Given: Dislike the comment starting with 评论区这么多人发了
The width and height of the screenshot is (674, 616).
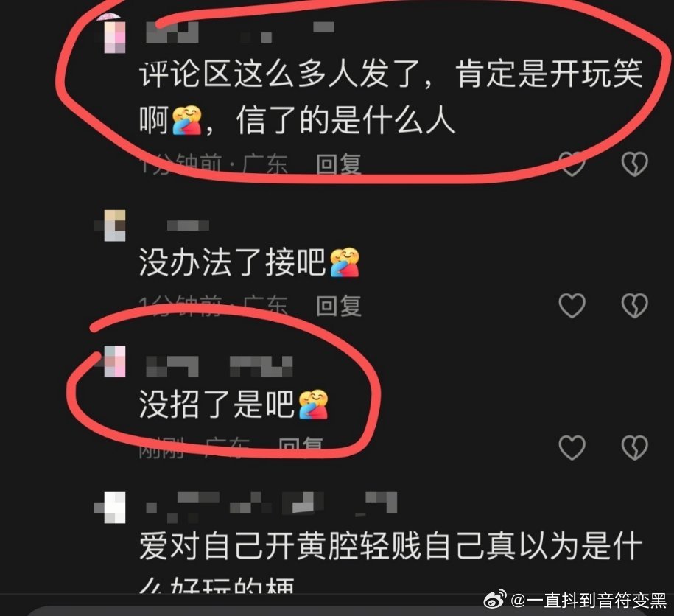Looking at the screenshot, I should click(634, 164).
